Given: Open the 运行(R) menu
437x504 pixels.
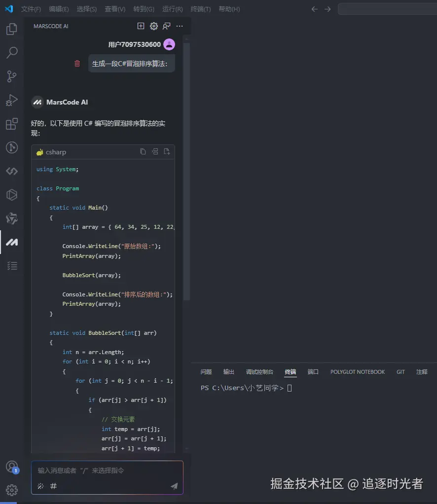Looking at the screenshot, I should click(172, 9).
